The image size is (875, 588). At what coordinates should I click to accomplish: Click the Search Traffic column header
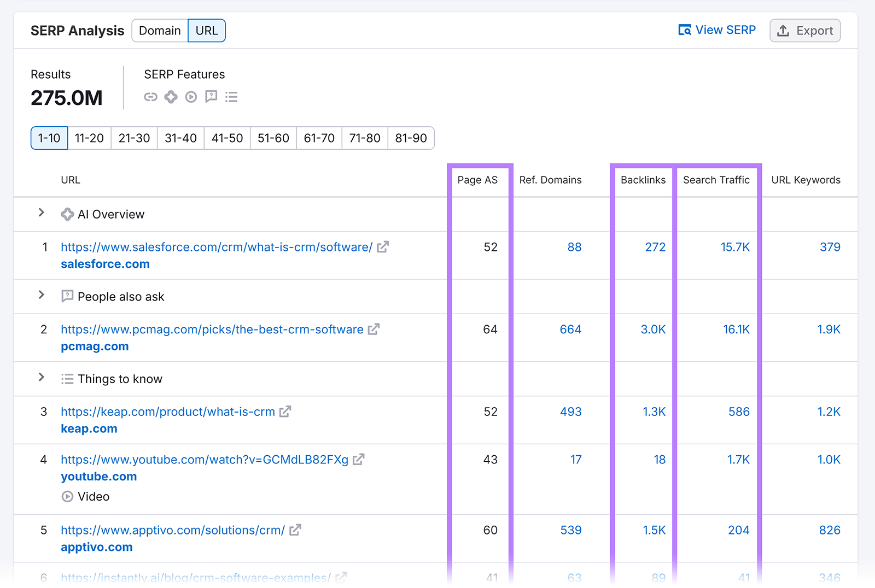pos(716,180)
